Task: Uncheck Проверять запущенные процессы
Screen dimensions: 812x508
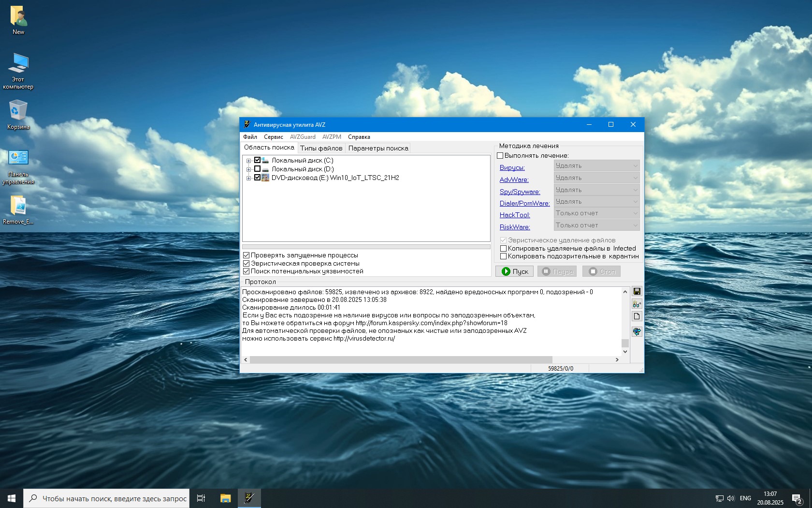Action: tap(246, 255)
